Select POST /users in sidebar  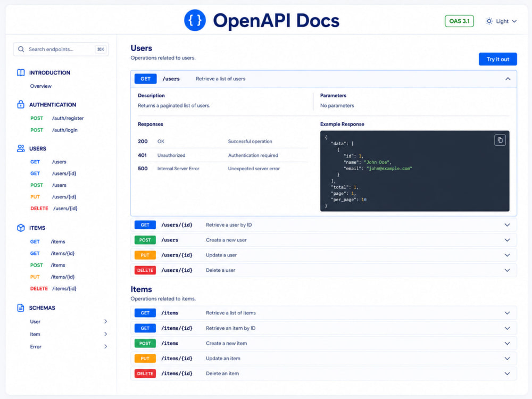pos(48,185)
